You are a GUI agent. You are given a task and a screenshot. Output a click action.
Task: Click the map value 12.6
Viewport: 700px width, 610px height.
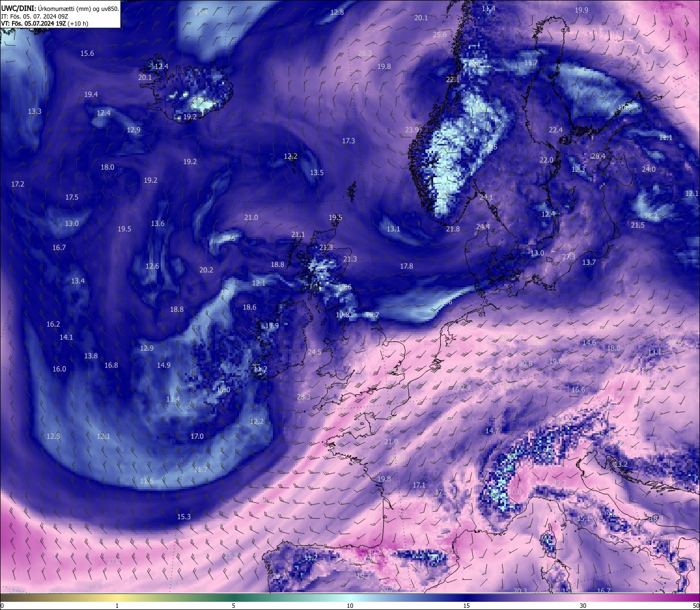(152, 266)
